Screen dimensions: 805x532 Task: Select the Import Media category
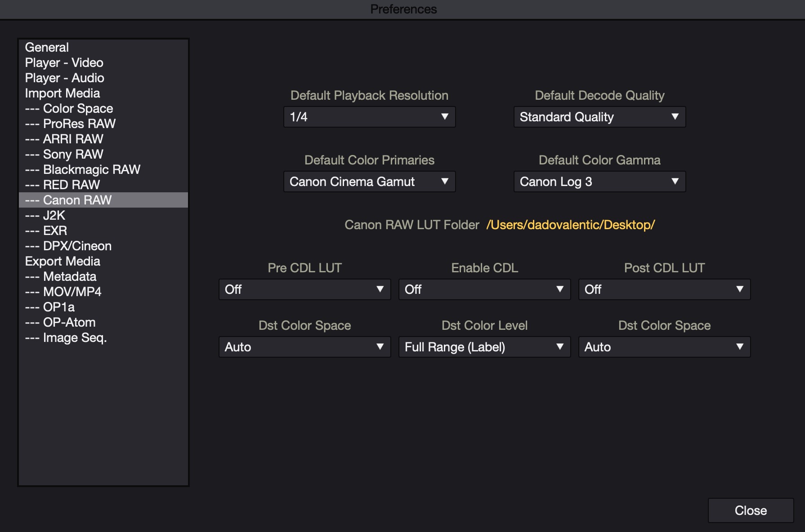[63, 93]
